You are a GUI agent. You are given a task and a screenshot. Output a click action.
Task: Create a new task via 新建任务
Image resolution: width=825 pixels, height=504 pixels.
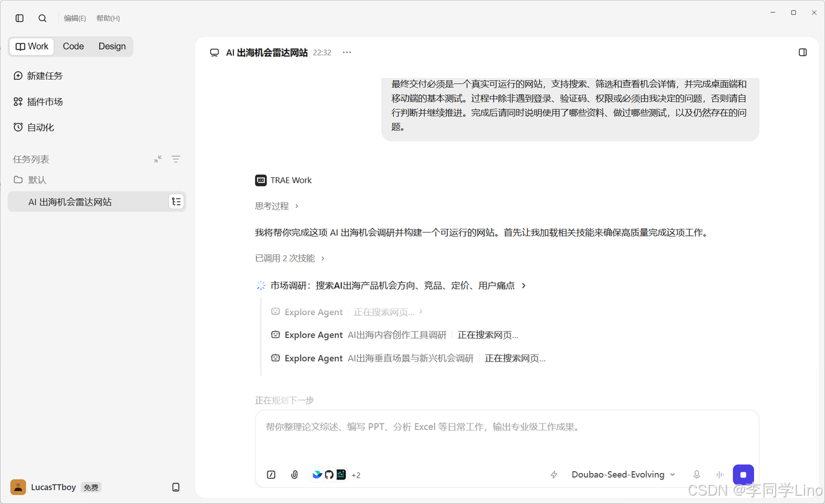[x=38, y=76]
